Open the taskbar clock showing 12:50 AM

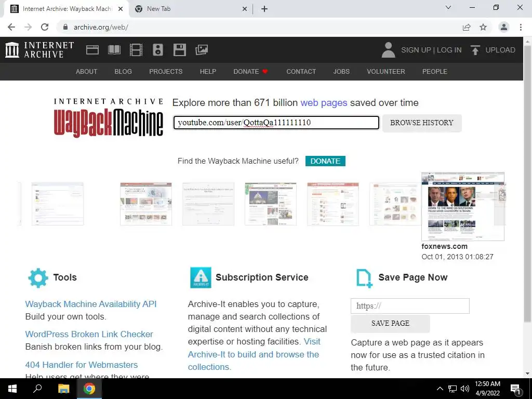487,389
